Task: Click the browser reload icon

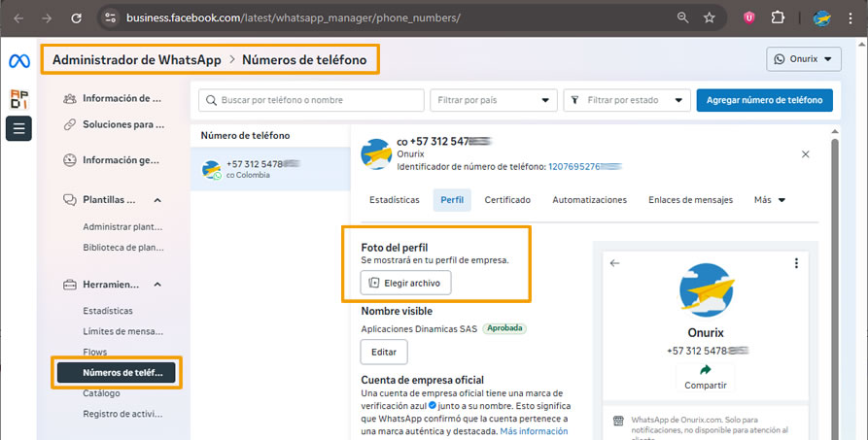Action: 77,17
